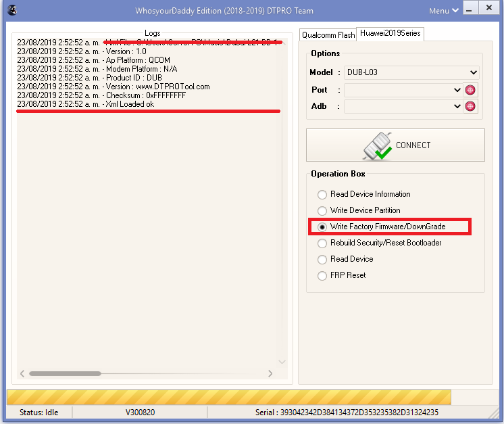Switch to the Qualcomm Flash tab

pyautogui.click(x=328, y=34)
